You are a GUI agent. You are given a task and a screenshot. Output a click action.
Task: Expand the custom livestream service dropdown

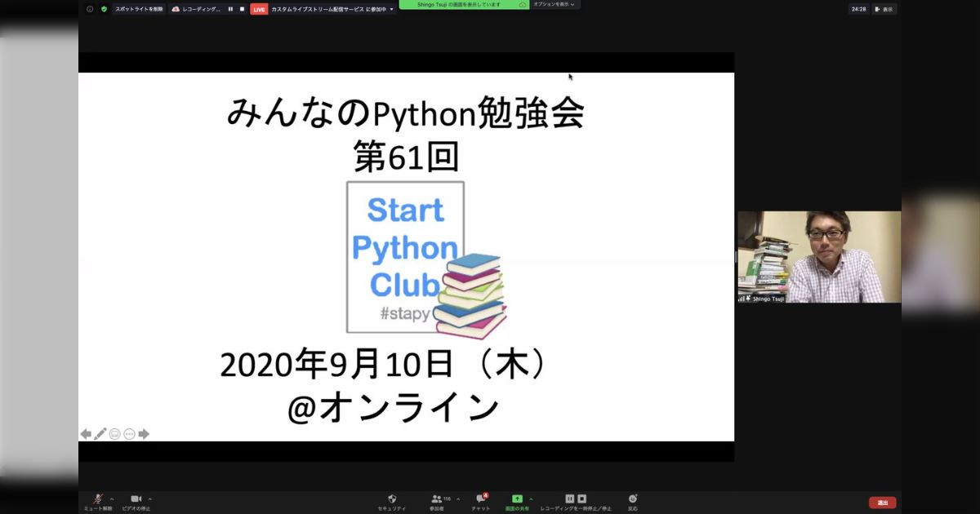point(391,9)
